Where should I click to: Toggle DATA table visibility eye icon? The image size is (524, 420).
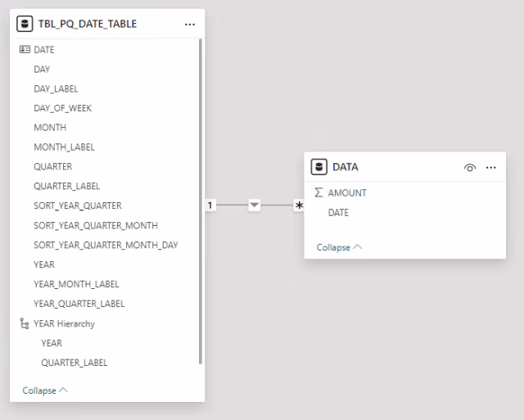coord(470,167)
